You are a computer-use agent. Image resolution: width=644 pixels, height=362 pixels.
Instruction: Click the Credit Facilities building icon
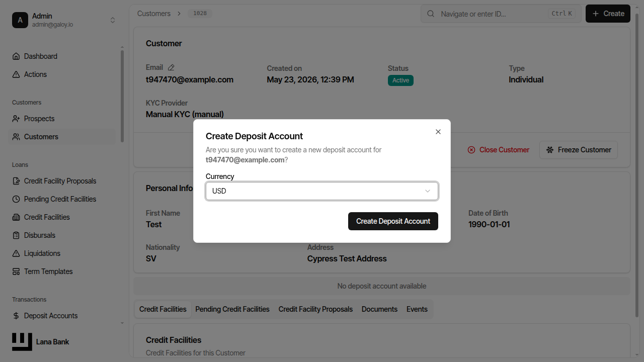[16, 217]
